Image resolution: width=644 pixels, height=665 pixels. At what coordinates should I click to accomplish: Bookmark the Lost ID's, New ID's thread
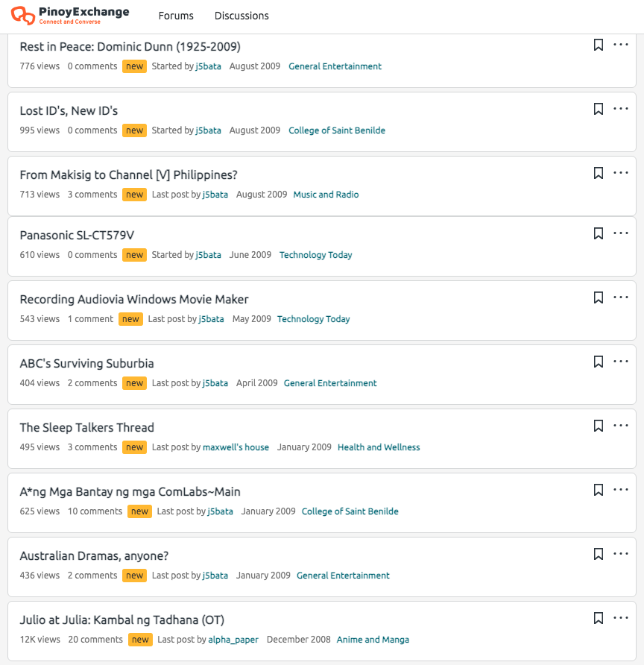(x=599, y=109)
